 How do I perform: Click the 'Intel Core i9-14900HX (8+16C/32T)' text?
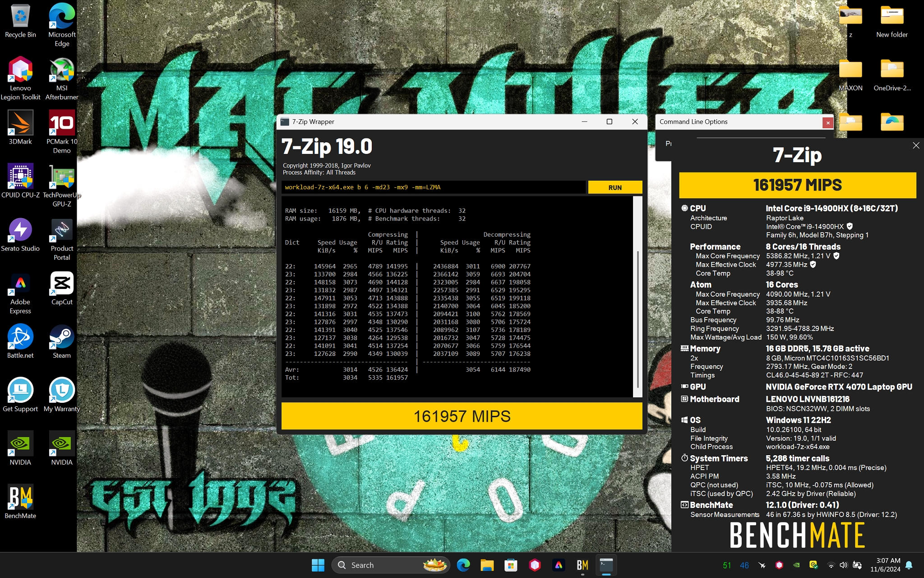pos(832,208)
